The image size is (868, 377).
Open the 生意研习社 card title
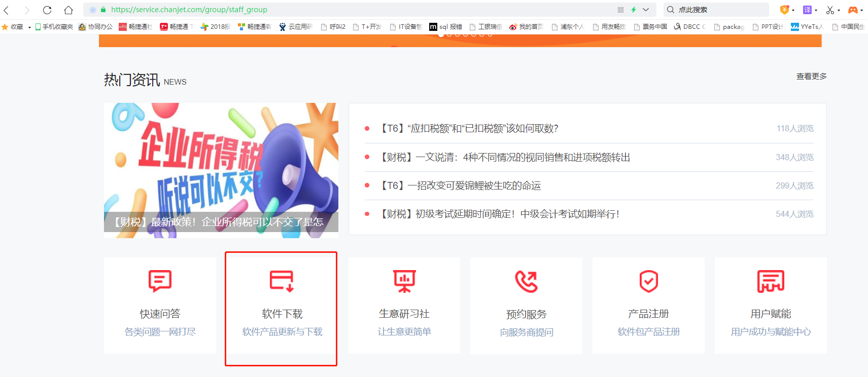tap(404, 314)
